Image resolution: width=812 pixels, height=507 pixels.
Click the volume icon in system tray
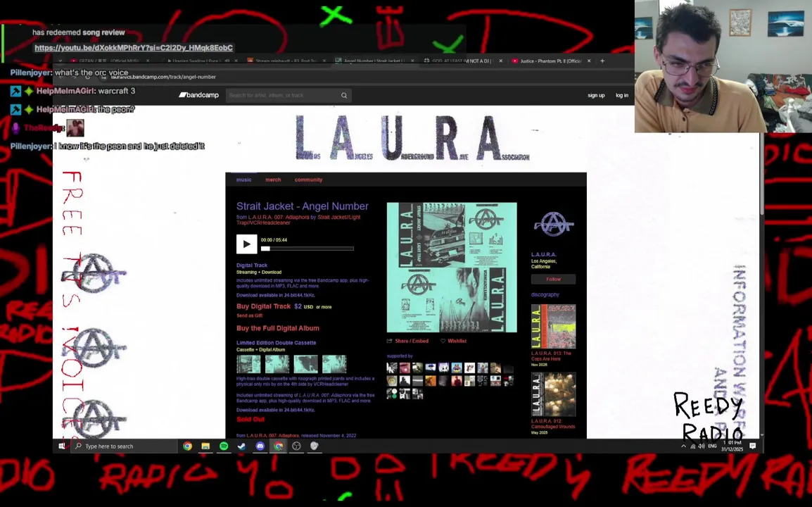702,446
